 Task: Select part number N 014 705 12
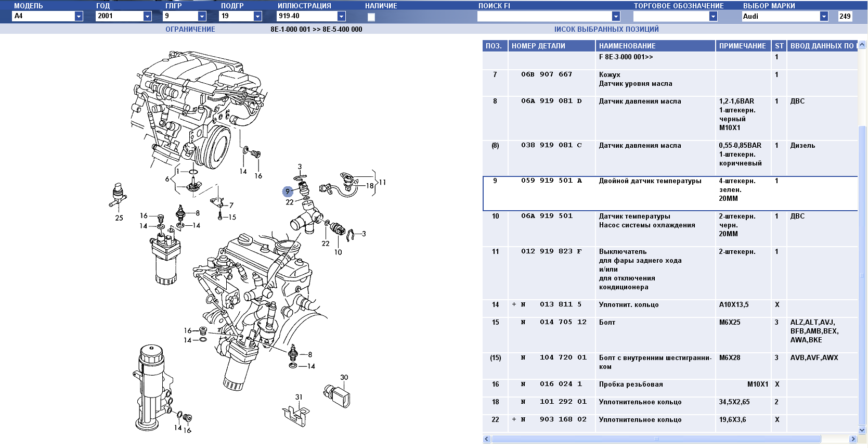click(x=554, y=322)
